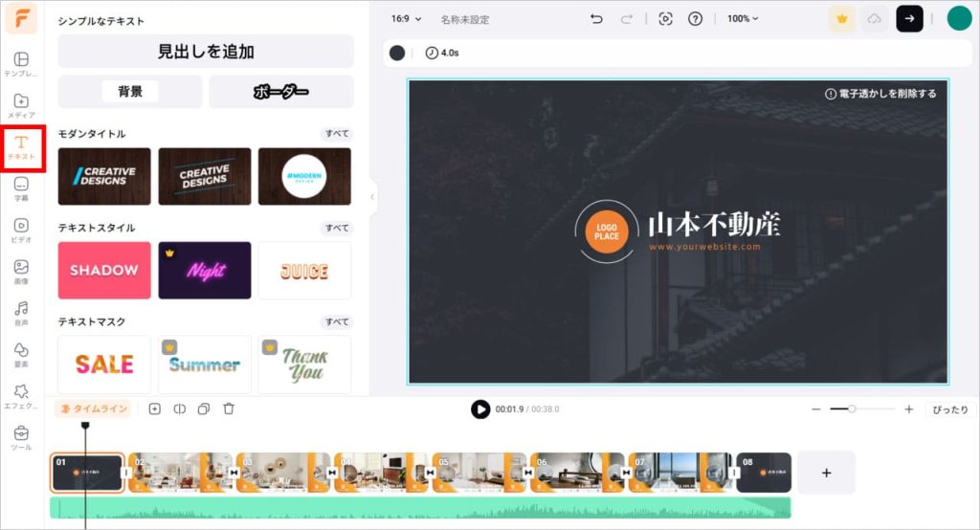Screen dimensions: 980x530
Task: Collapse the left text panel with the chevron
Action: click(372, 197)
